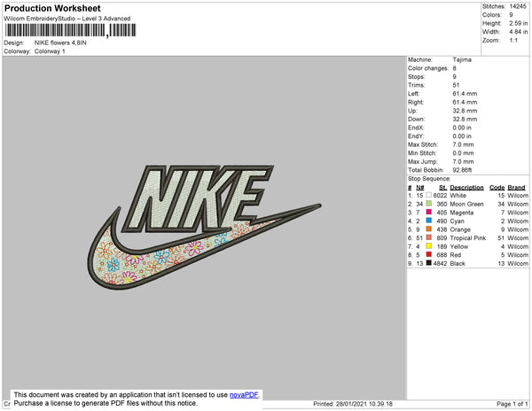Click 'Wilcom EmbroideryStudio – Level 3 Advanced' text
Viewport: 532px width, 411px height.
click(67, 19)
